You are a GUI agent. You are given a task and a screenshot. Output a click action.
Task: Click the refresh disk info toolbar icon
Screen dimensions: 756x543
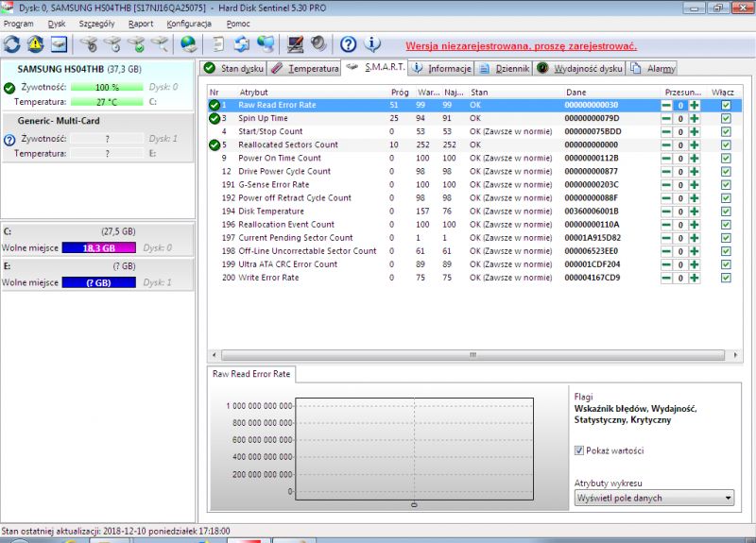pos(12,44)
